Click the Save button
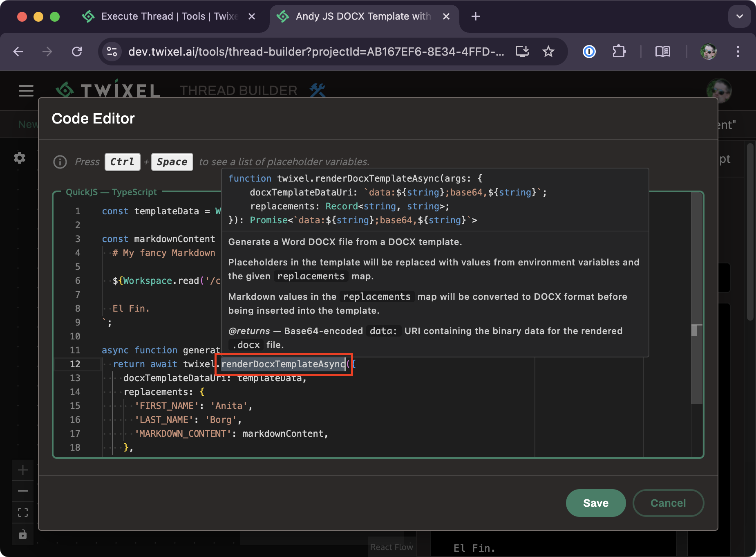This screenshot has width=756, height=557. click(x=595, y=503)
